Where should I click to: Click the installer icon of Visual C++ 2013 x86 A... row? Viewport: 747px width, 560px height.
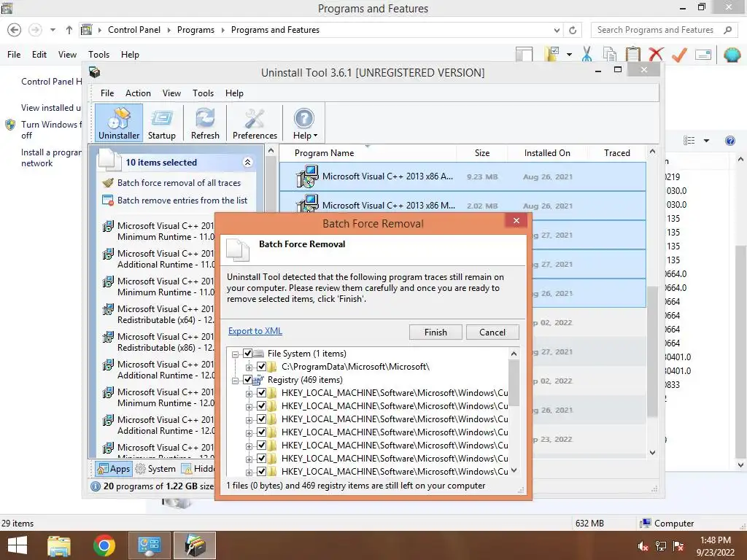pyautogui.click(x=307, y=176)
